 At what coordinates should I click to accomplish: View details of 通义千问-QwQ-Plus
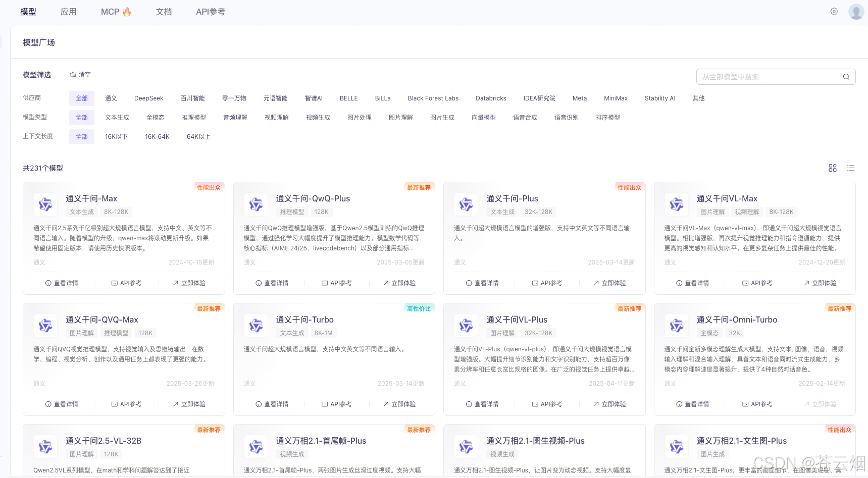[272, 283]
